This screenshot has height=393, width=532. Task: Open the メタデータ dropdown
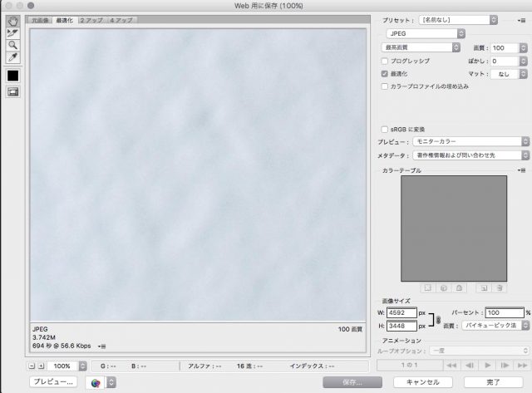[x=471, y=155]
